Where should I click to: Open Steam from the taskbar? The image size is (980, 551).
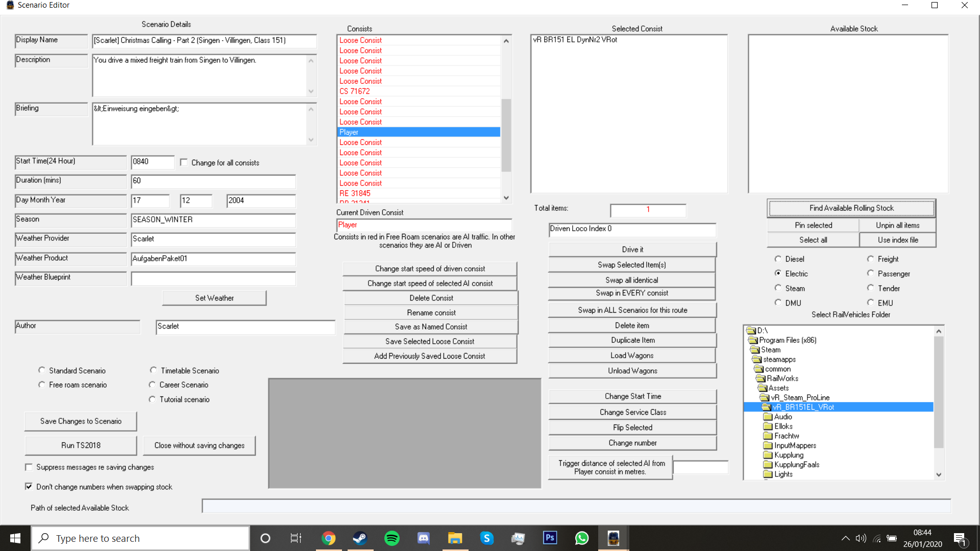point(360,538)
